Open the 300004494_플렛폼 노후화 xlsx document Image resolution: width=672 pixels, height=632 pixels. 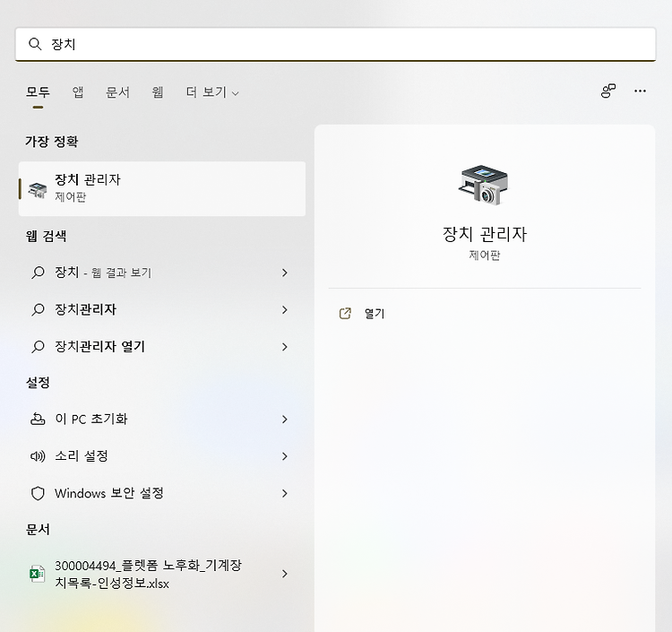162,574
